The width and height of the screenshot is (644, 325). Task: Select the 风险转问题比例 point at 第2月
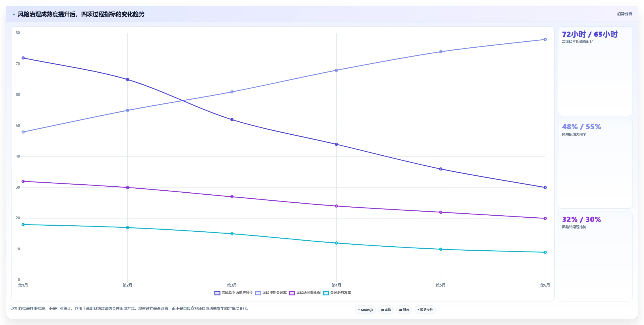128,187
